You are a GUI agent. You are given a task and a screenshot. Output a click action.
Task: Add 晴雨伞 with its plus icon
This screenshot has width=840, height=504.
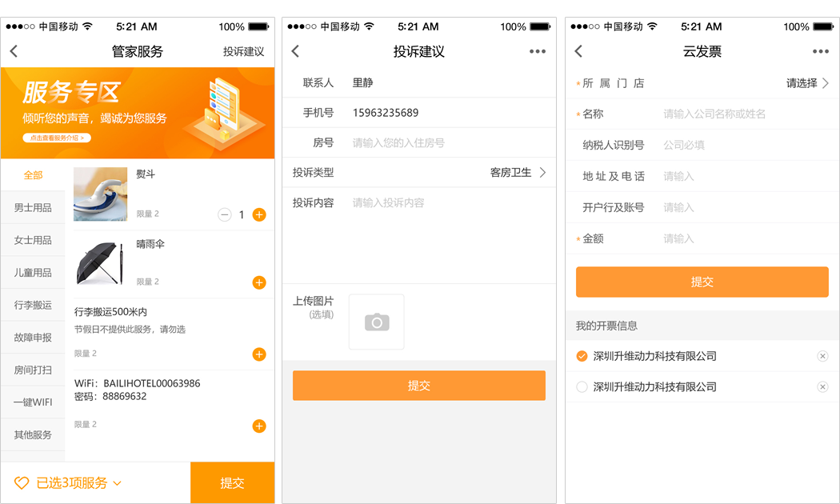click(x=259, y=282)
